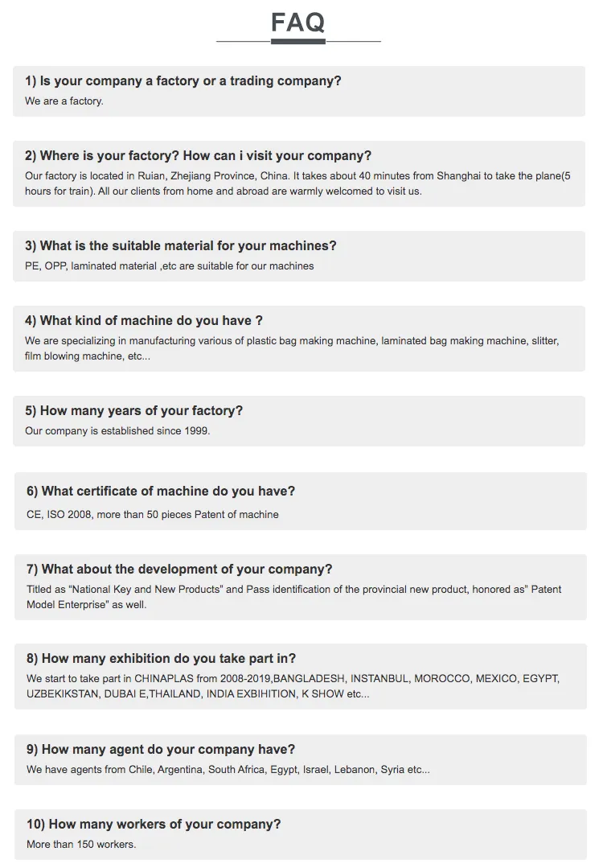Click the answer mentioning CHINAPLAS from 2008-2019
The image size is (603, 868).
pos(293,686)
